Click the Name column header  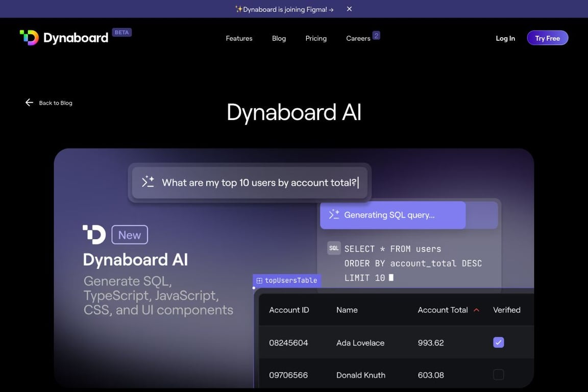click(347, 310)
